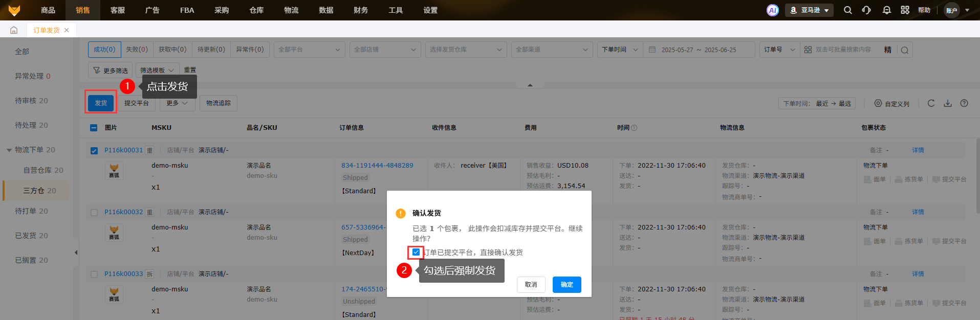The width and height of the screenshot is (980, 320).
Task: Open the 销售 menu in top navigation
Action: click(x=83, y=10)
